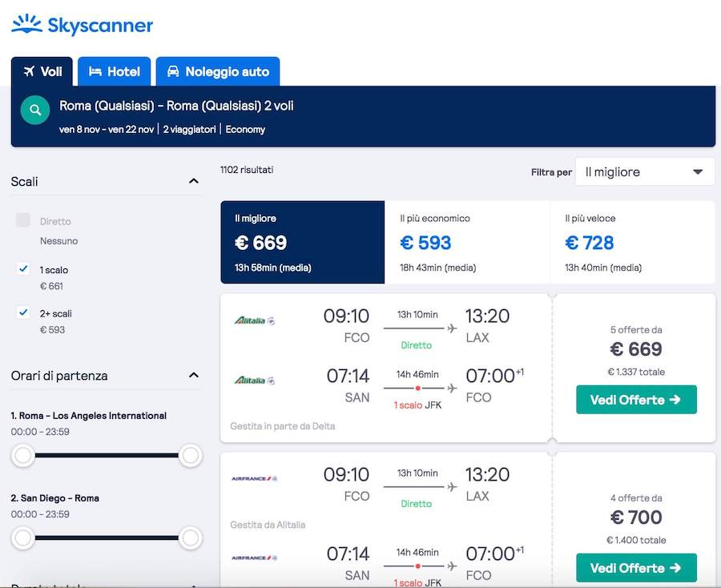Toggle the Diretto checkbox

(x=23, y=220)
